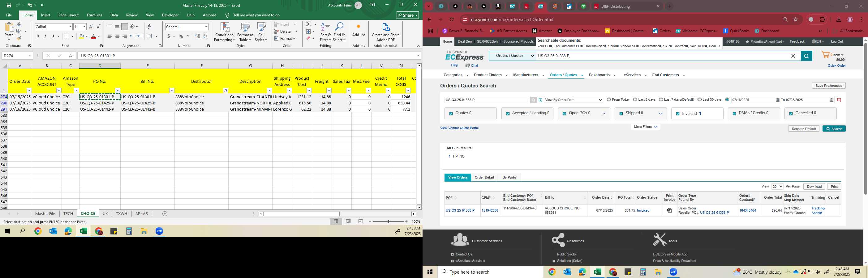868x278 pixels.
Task: Click the Bold button in Excel ribbon
Action: pyautogui.click(x=38, y=36)
